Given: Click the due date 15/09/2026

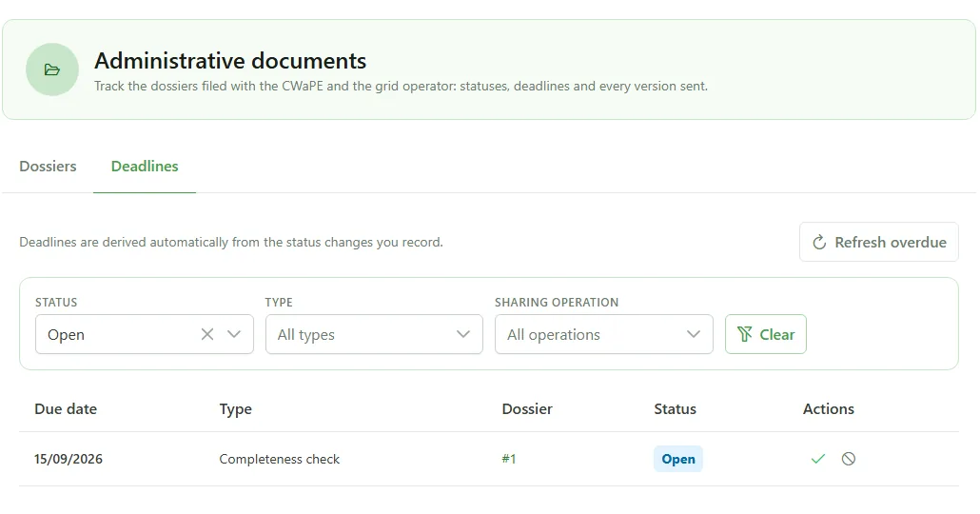Looking at the screenshot, I should (x=69, y=459).
